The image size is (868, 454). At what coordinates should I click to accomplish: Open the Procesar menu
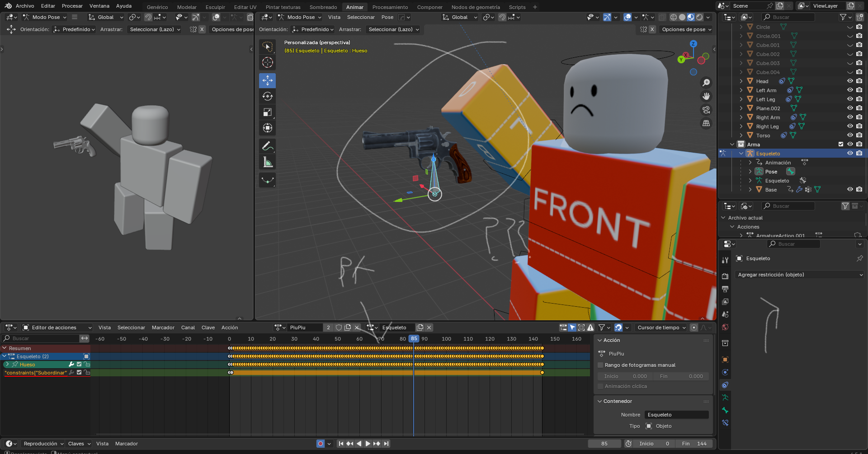(x=72, y=6)
